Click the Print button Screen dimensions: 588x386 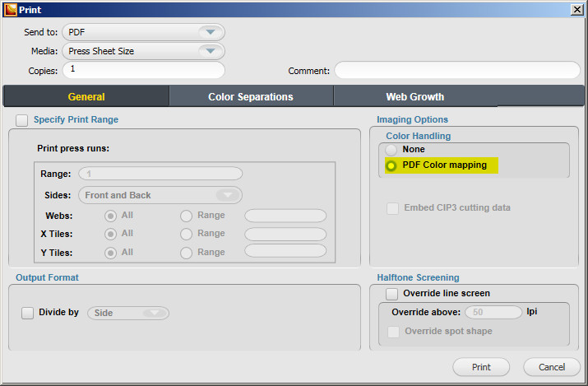point(481,367)
